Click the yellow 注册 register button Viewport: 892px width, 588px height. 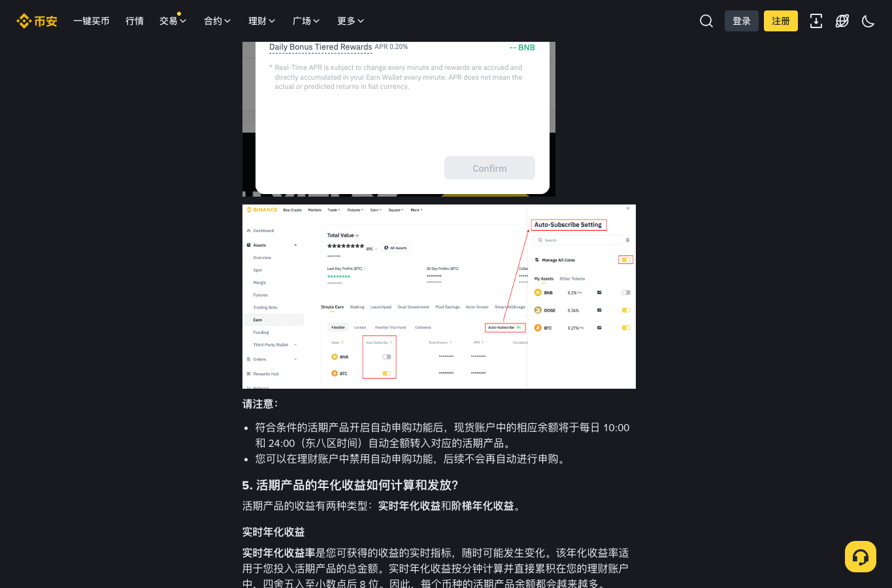(781, 21)
